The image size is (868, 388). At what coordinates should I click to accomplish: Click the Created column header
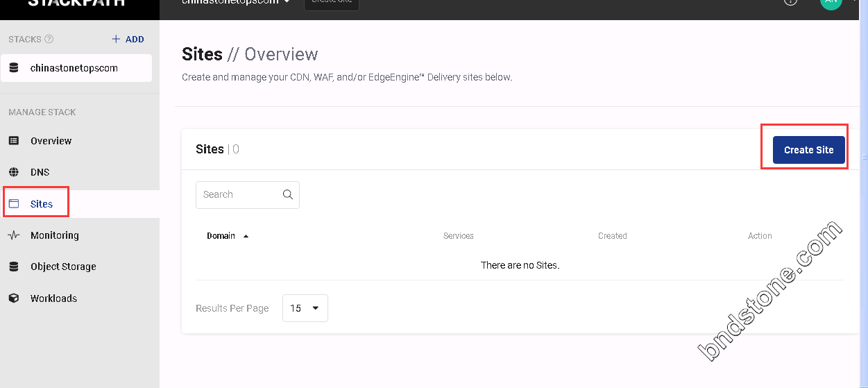(613, 236)
